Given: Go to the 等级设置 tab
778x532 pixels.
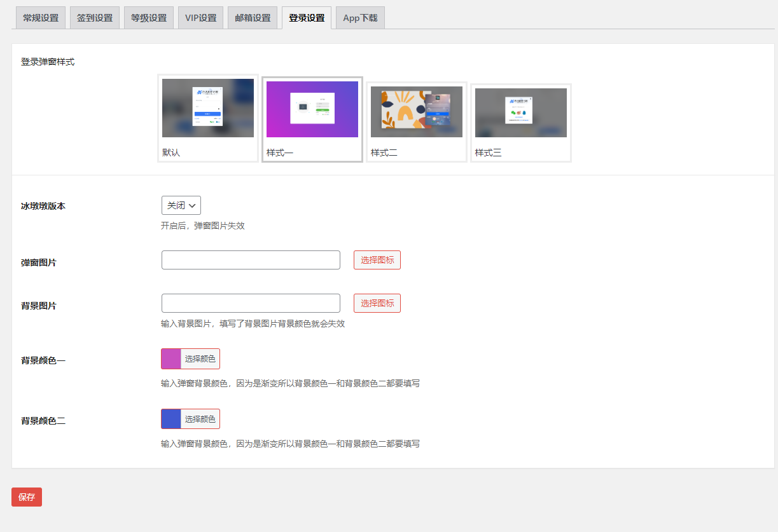Looking at the screenshot, I should (x=149, y=18).
